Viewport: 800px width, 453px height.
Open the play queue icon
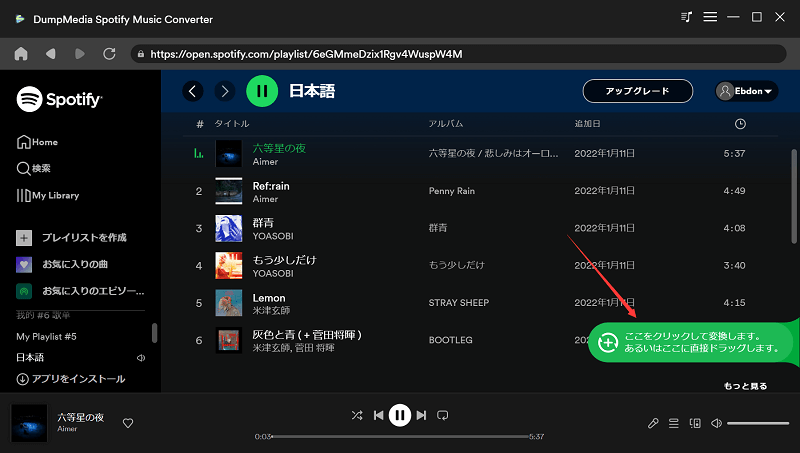(674, 423)
